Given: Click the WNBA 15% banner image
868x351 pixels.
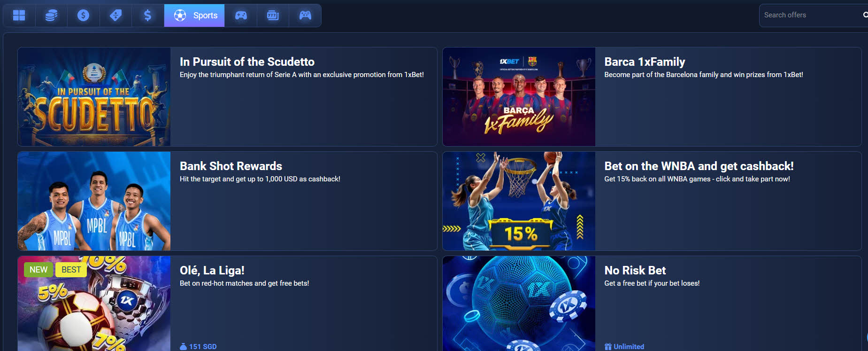Looking at the screenshot, I should click(519, 201).
